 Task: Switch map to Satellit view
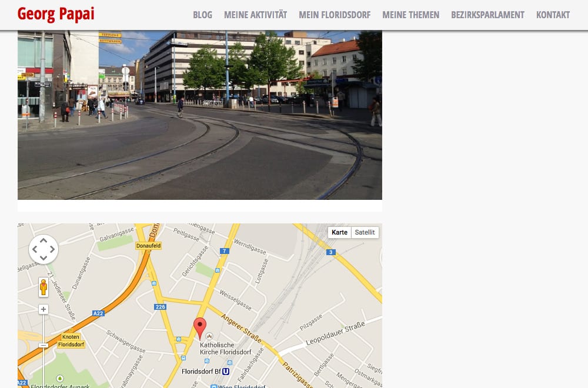pos(365,232)
